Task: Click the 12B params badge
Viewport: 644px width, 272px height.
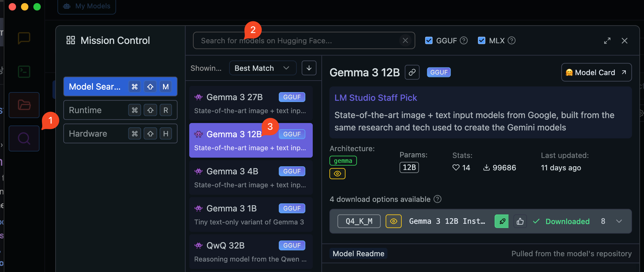Action: pos(409,168)
